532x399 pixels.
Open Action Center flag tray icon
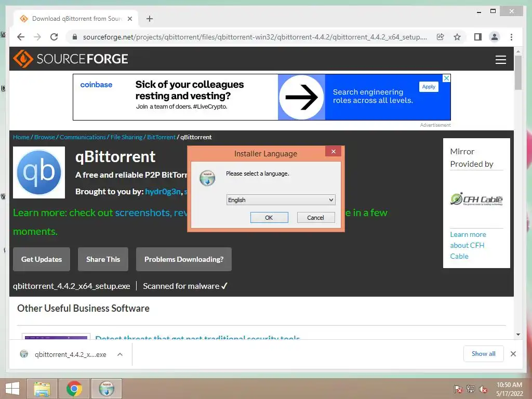[x=458, y=389]
